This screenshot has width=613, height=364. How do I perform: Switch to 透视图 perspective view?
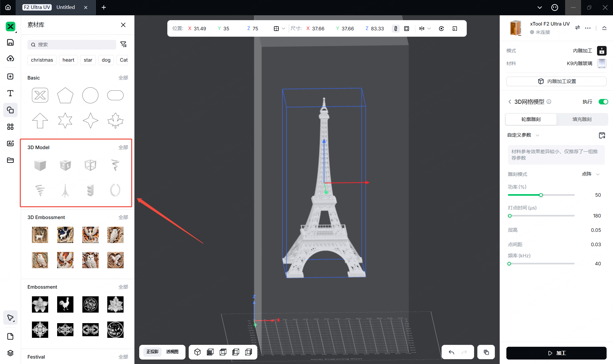point(172,352)
